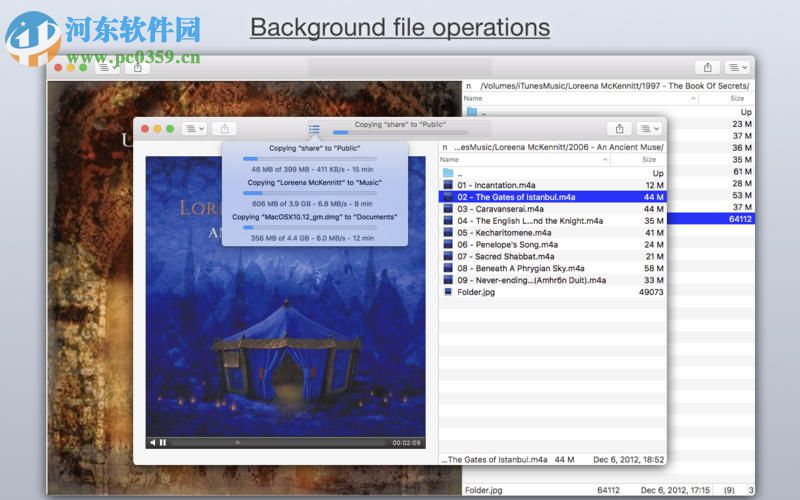The height and width of the screenshot is (500, 800).
Task: Select 01 - Incantation.m4a
Action: [x=553, y=185]
